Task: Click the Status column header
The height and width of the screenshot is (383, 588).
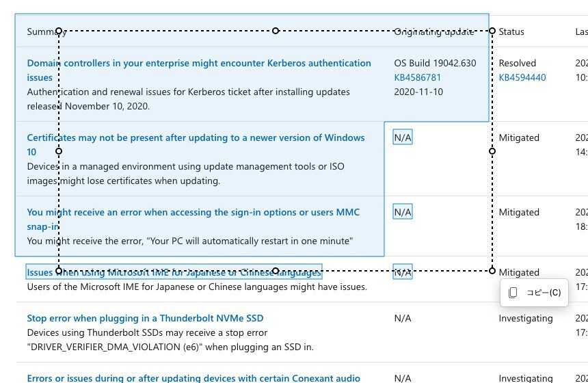Action: (x=511, y=31)
